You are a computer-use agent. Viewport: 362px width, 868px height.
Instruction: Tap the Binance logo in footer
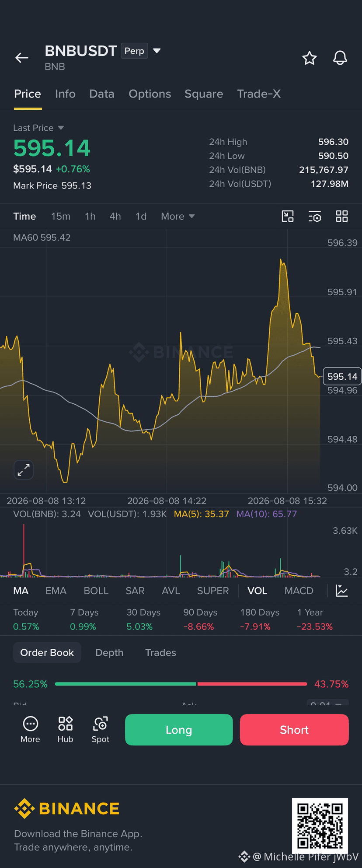66,808
